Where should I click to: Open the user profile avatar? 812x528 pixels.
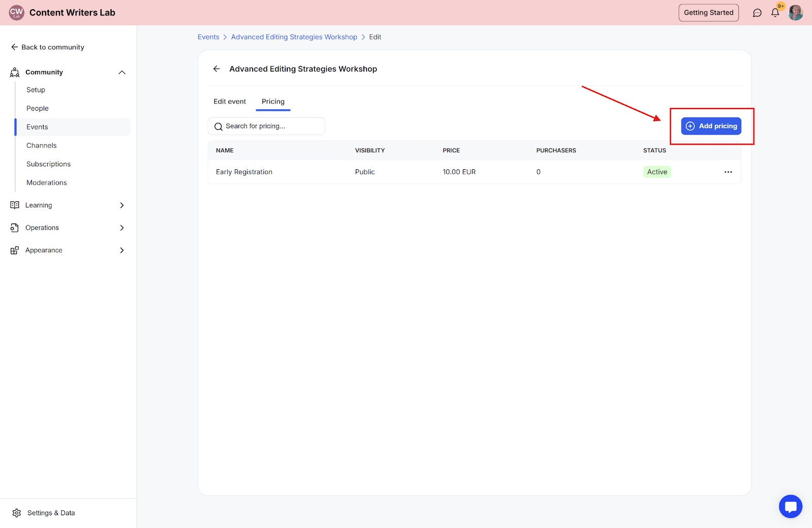[795, 13]
